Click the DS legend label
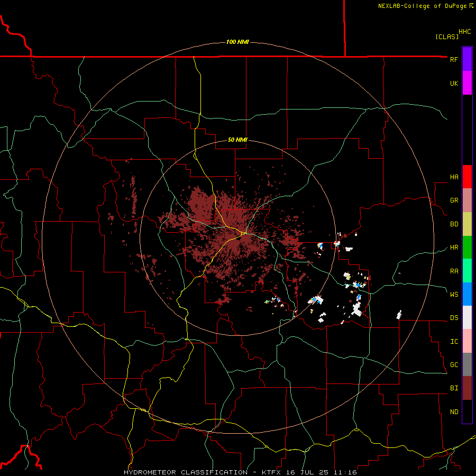The width and height of the screenshot is (476, 476). [454, 318]
